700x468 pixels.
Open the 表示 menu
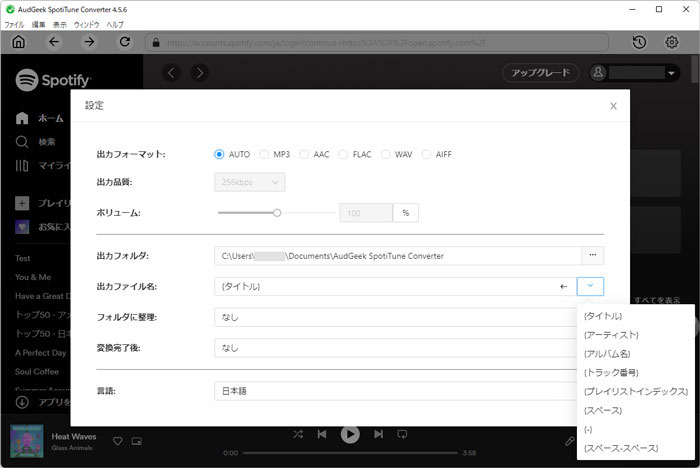click(x=60, y=25)
